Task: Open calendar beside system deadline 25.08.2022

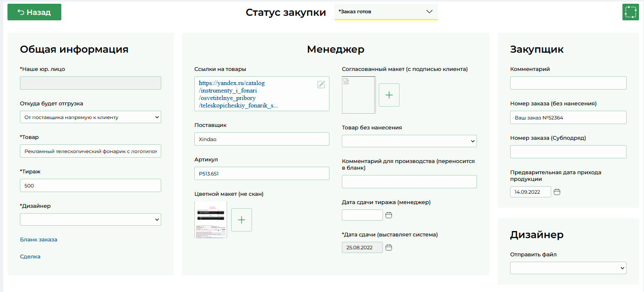Action: [389, 248]
